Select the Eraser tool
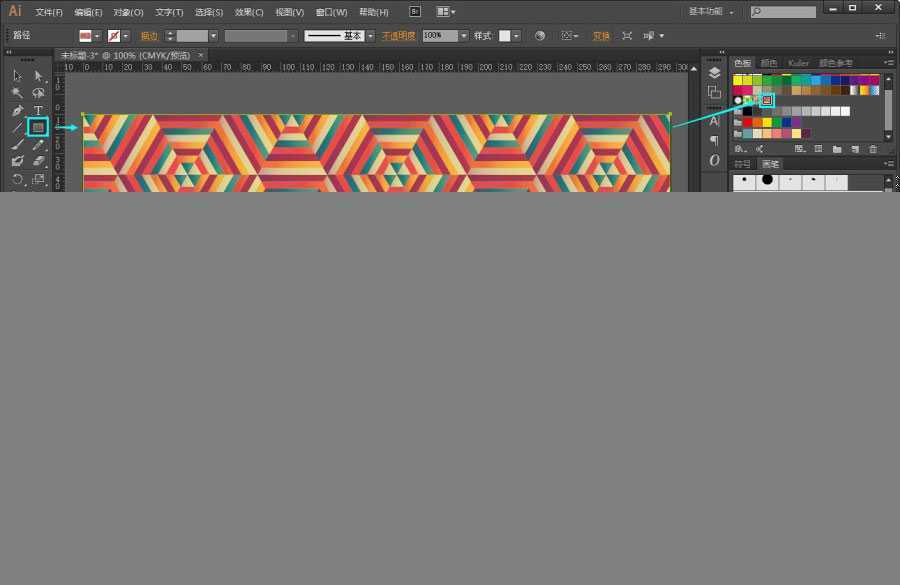900x585 pixels. [38, 162]
